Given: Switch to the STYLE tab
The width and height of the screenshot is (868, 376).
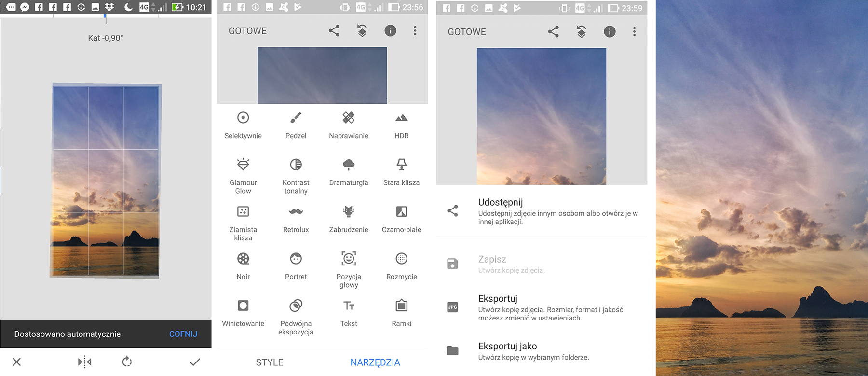Looking at the screenshot, I should pyautogui.click(x=270, y=362).
